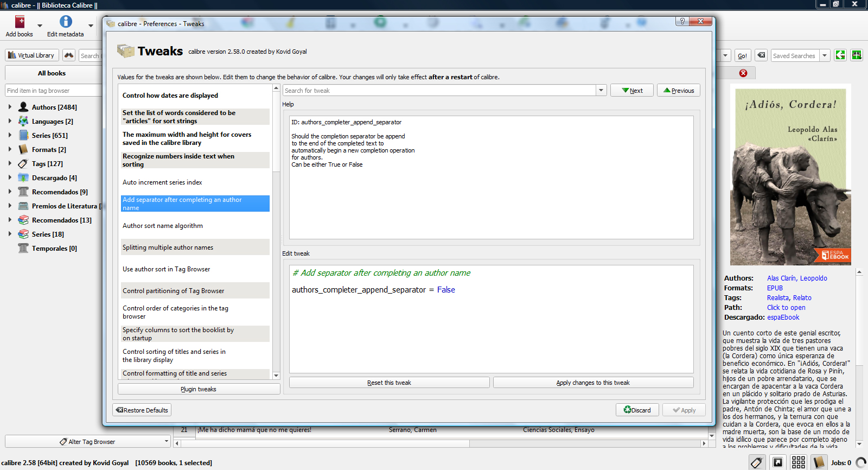
Task: Click Apply changes to this tweak
Action: point(593,383)
